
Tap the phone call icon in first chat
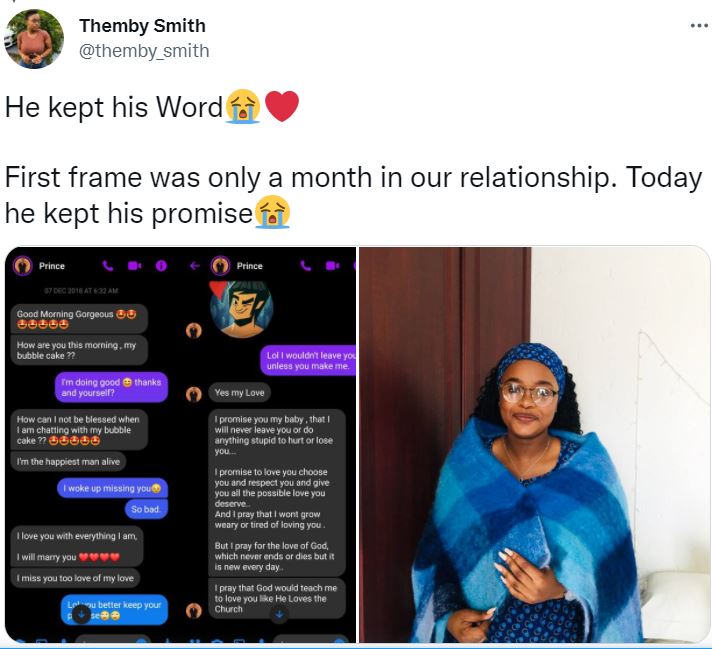pos(108,266)
